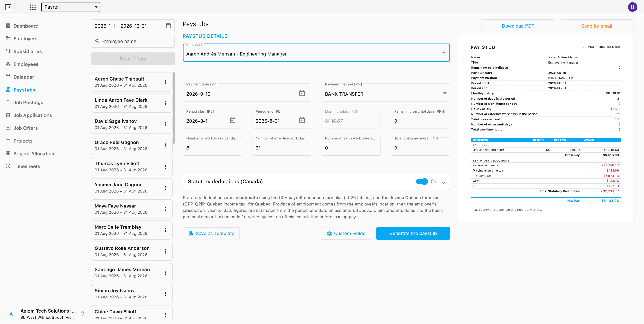Expand the Statutory deductions section chevron

(444, 182)
